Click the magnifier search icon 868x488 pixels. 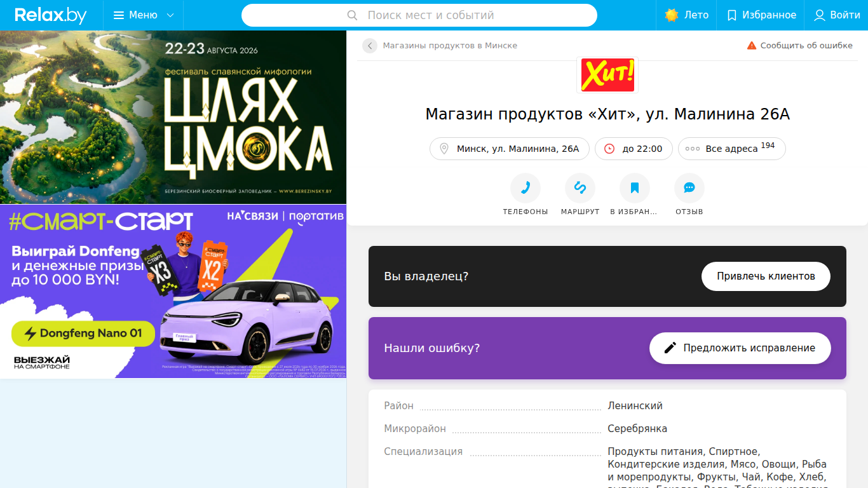point(353,15)
